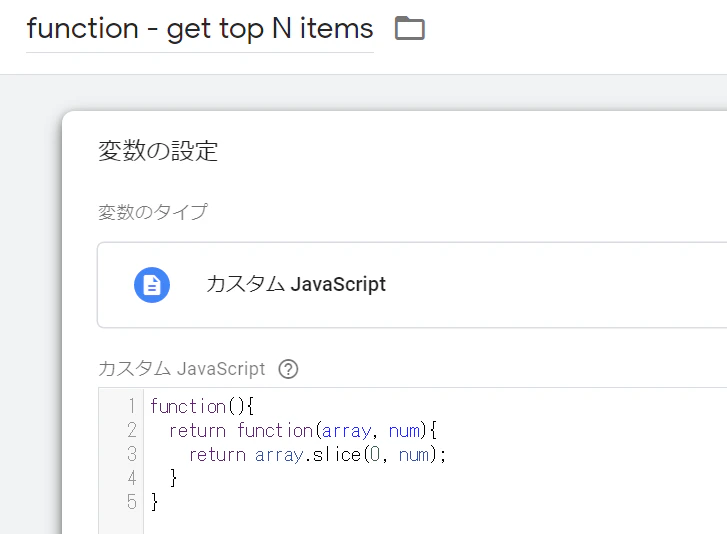Click the help icon next to カスタム JavaScript
This screenshot has height=534, width=727.
point(288,369)
